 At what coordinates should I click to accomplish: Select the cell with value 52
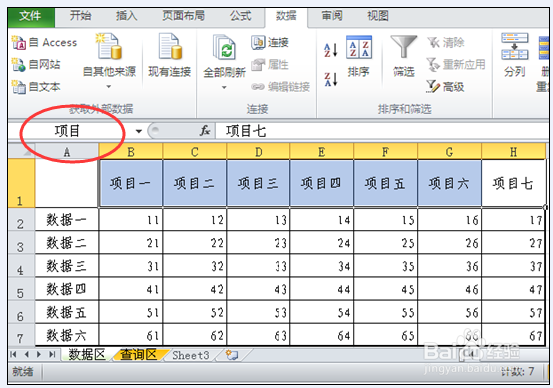195,312
